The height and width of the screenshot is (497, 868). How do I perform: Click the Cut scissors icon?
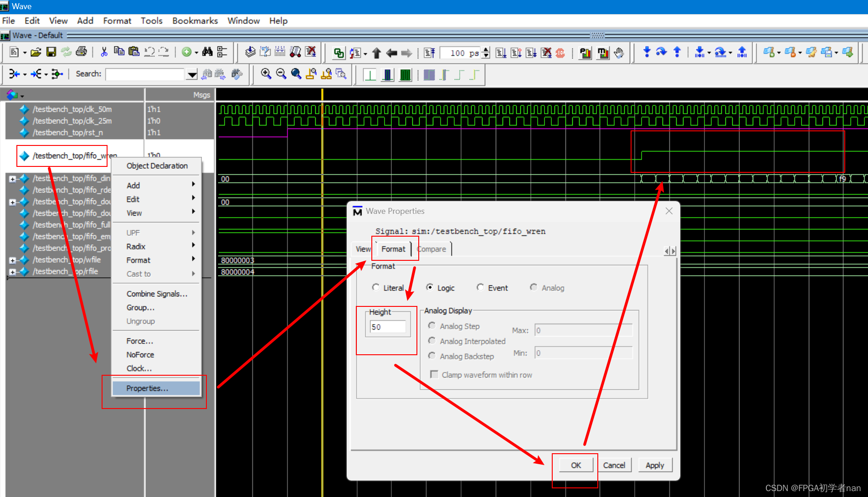104,52
